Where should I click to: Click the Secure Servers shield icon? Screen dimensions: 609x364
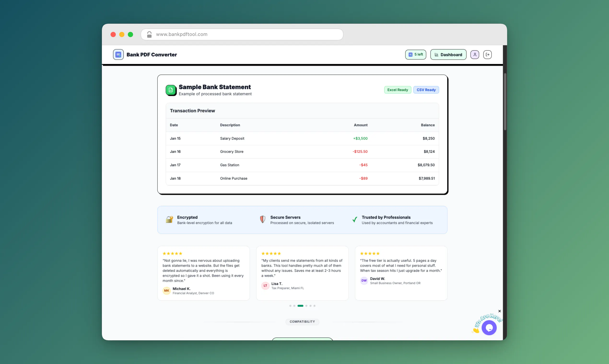click(262, 219)
